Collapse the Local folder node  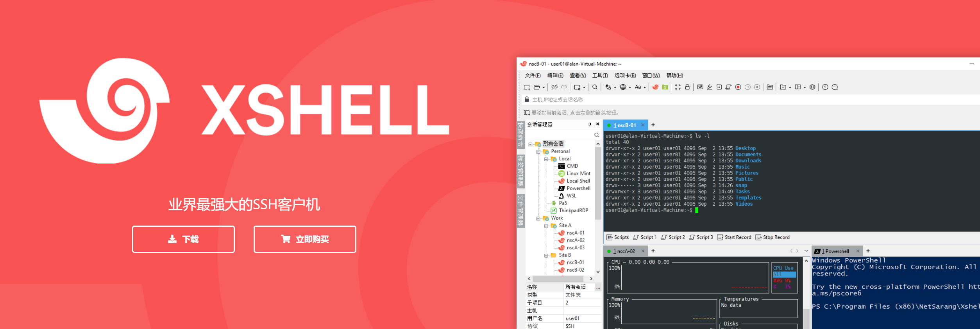tap(546, 159)
